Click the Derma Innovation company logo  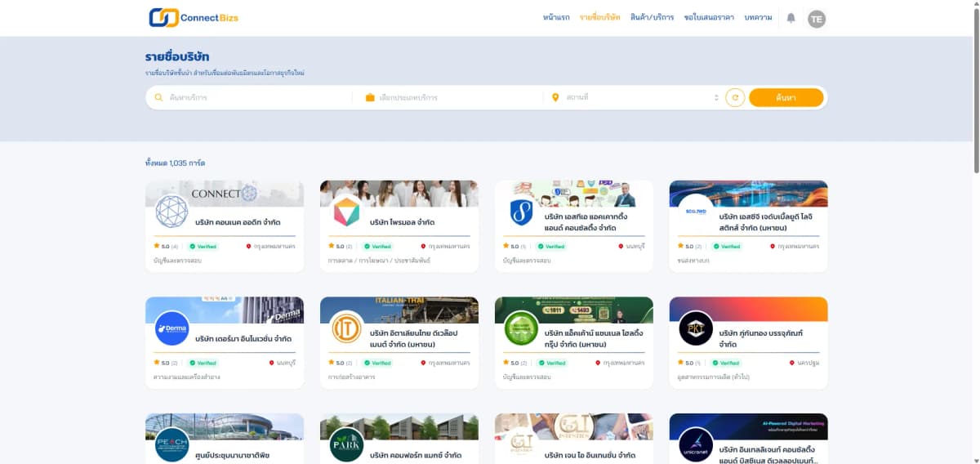171,328
